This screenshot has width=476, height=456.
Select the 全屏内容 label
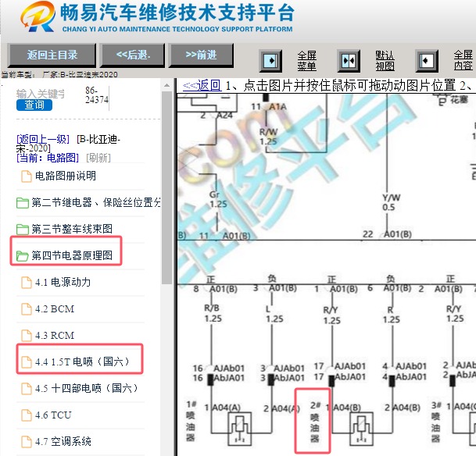pyautogui.click(x=463, y=60)
